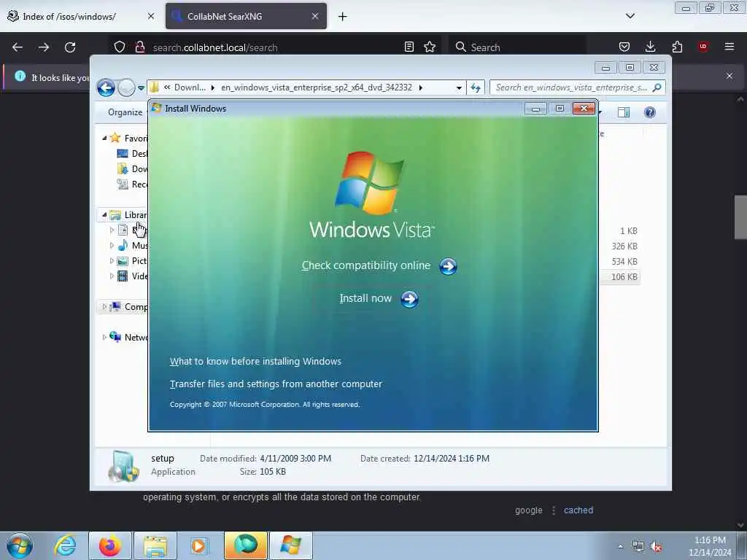The image size is (747, 560).
Task: Select the Desktop favorite icon
Action: (x=123, y=153)
